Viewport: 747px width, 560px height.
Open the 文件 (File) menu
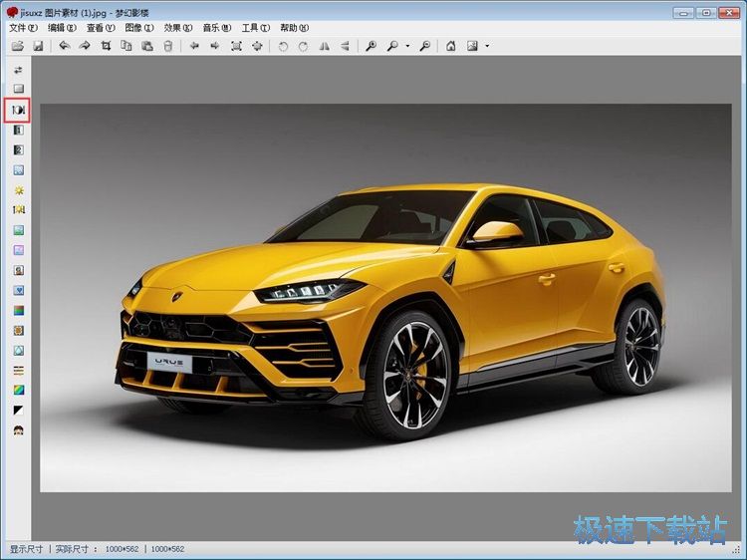point(23,28)
